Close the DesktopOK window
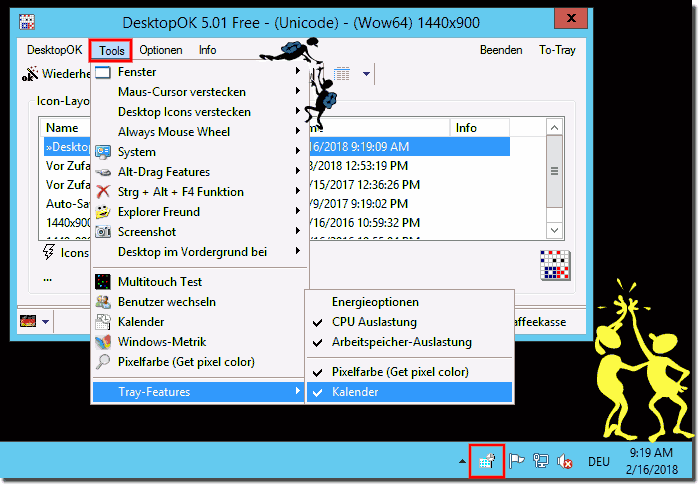The width and height of the screenshot is (699, 485). pyautogui.click(x=571, y=18)
